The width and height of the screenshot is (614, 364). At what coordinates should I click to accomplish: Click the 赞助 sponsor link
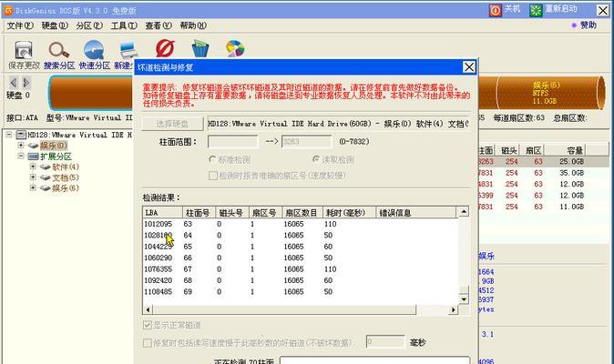pos(588,25)
